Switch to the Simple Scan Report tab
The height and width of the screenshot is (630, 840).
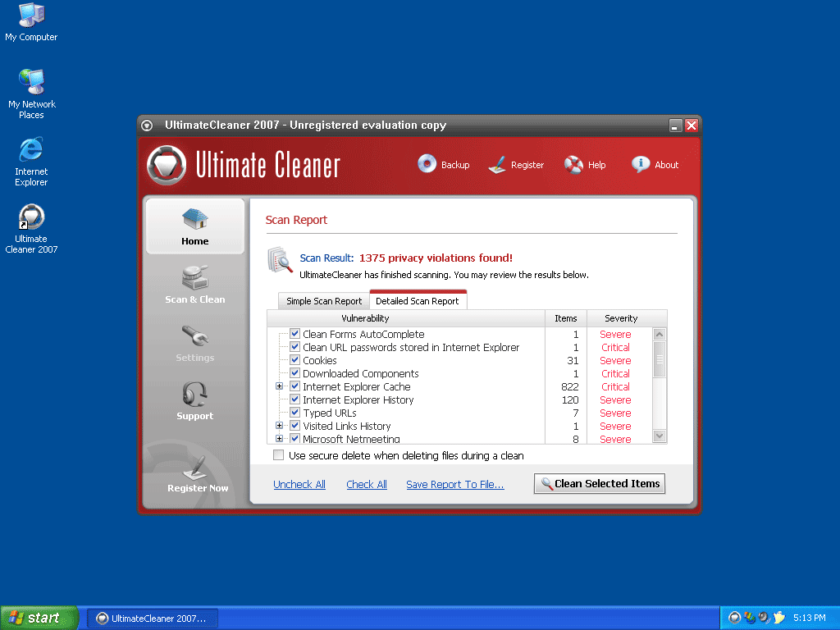tap(323, 301)
